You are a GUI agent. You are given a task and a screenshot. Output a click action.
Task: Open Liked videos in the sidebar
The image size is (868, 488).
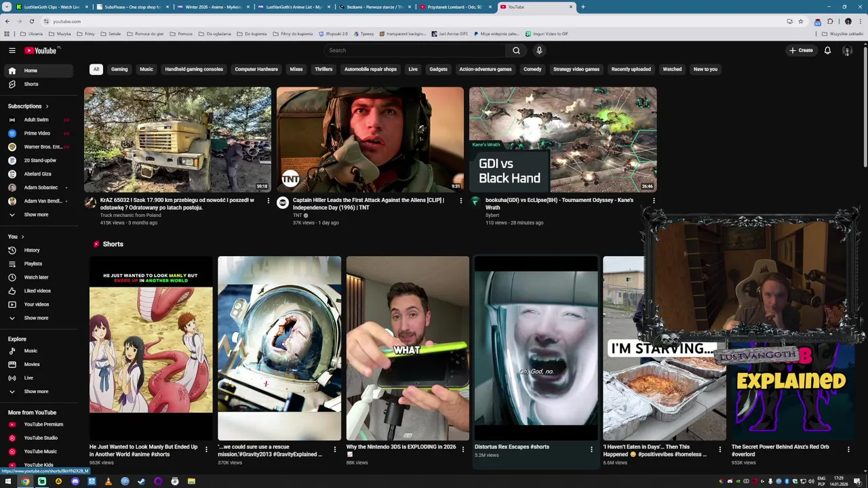pos(39,291)
